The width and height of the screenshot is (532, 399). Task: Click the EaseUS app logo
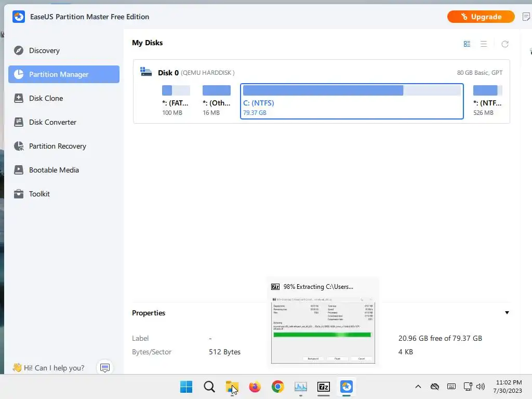19,17
